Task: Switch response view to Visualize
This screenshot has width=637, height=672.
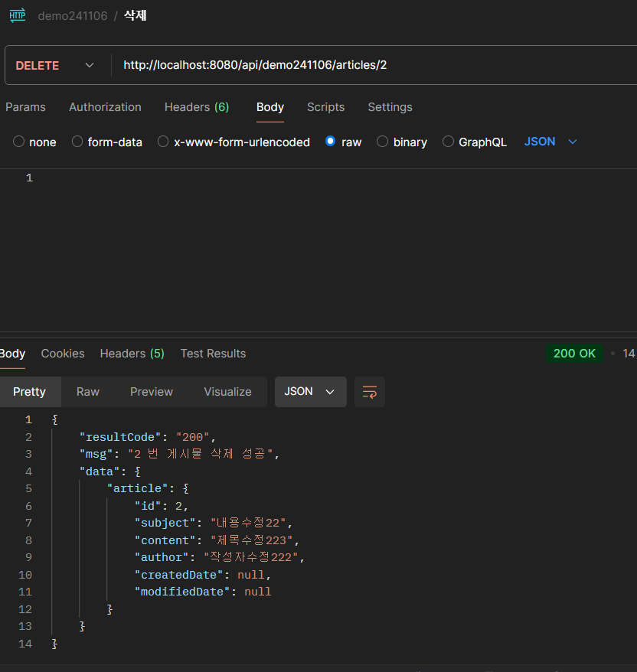Action: (227, 392)
